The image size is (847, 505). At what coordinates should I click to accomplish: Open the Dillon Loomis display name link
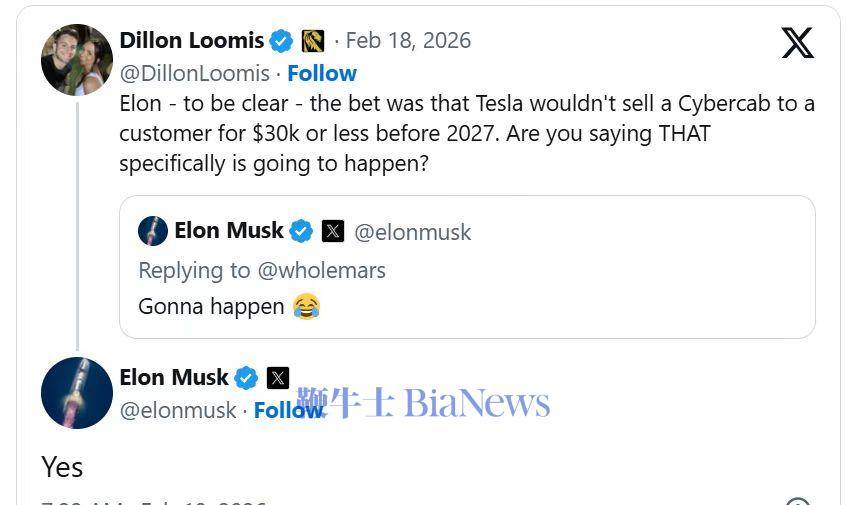191,40
